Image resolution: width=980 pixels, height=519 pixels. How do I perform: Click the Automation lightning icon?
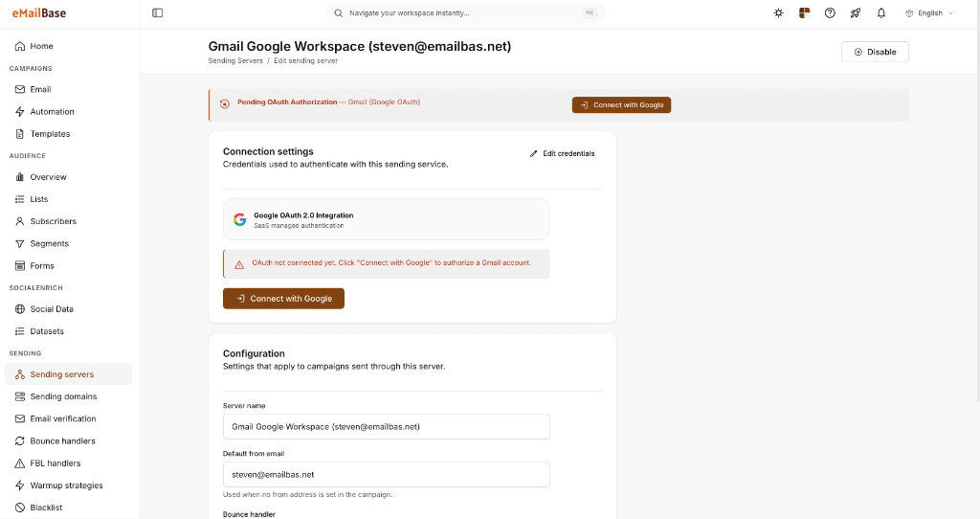point(20,112)
